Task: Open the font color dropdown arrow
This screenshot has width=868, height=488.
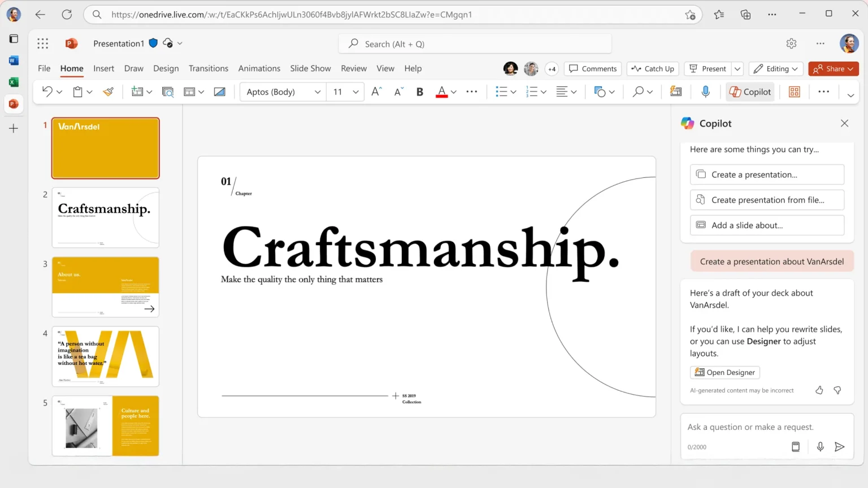Action: (x=454, y=92)
